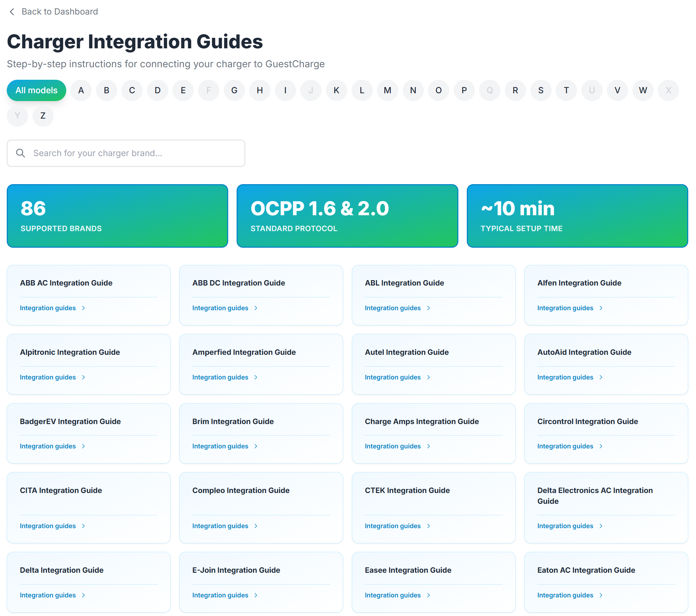Viewport: 696px width, 616px height.
Task: Click the chevron arrow in CITA card
Action: pyautogui.click(x=83, y=526)
